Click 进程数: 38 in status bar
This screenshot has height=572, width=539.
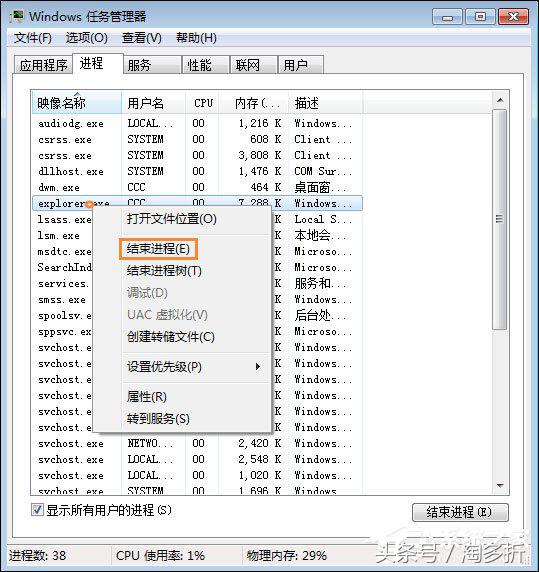(37, 556)
